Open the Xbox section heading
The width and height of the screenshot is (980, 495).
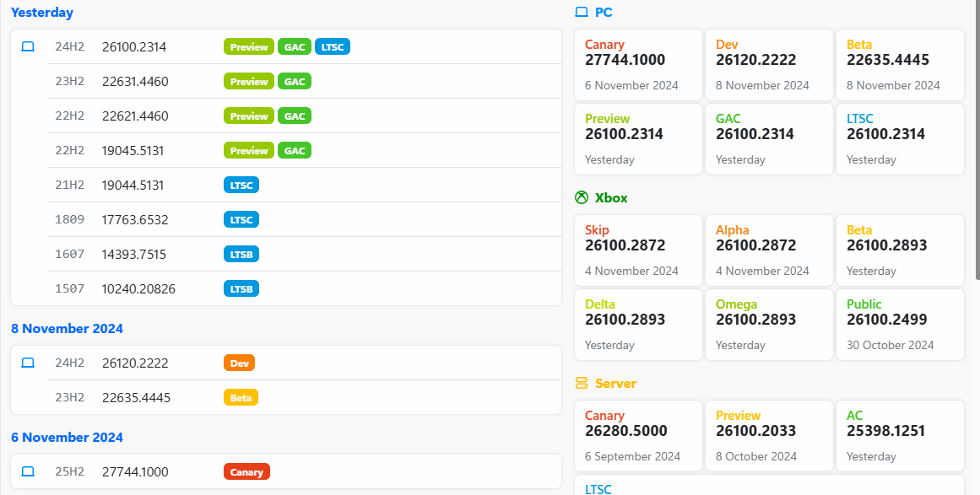tap(611, 198)
